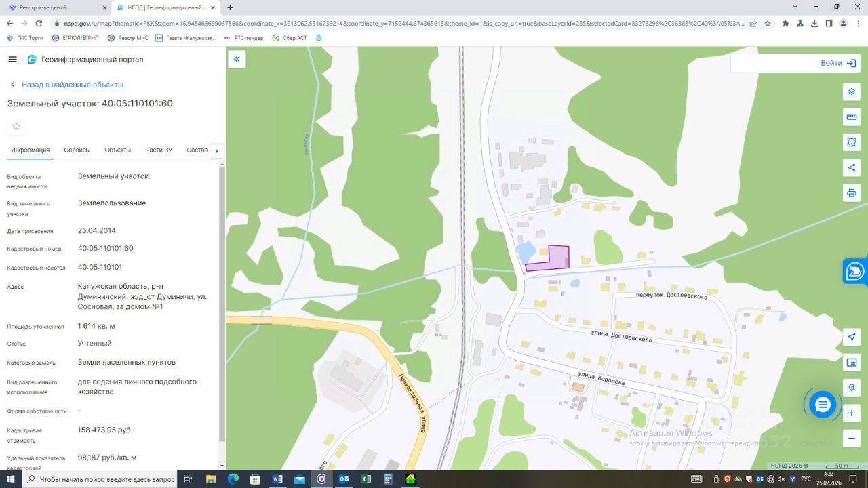
Task: Click the Войти login button
Action: tap(838, 63)
